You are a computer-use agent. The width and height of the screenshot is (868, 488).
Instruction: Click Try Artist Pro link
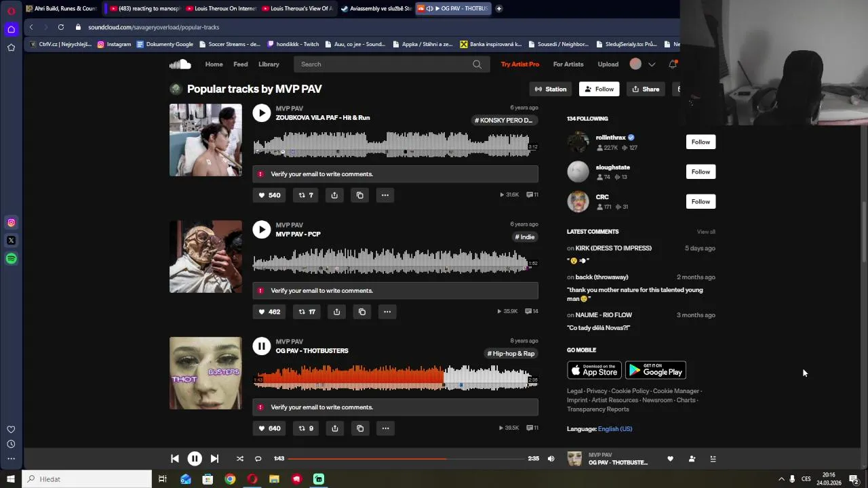coord(520,64)
